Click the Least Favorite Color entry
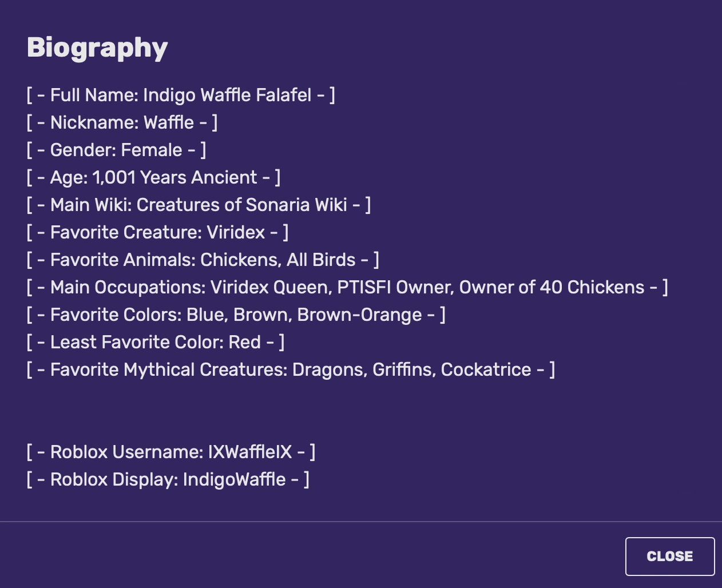This screenshot has width=722, height=588. tap(155, 342)
